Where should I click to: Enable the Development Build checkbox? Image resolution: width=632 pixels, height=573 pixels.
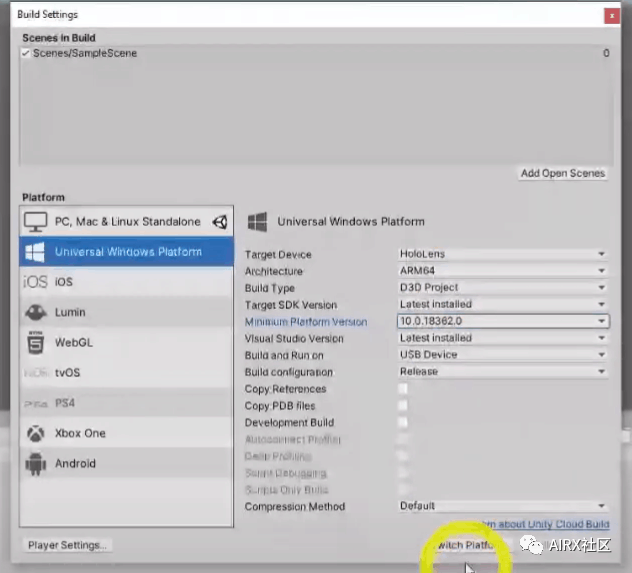click(403, 422)
